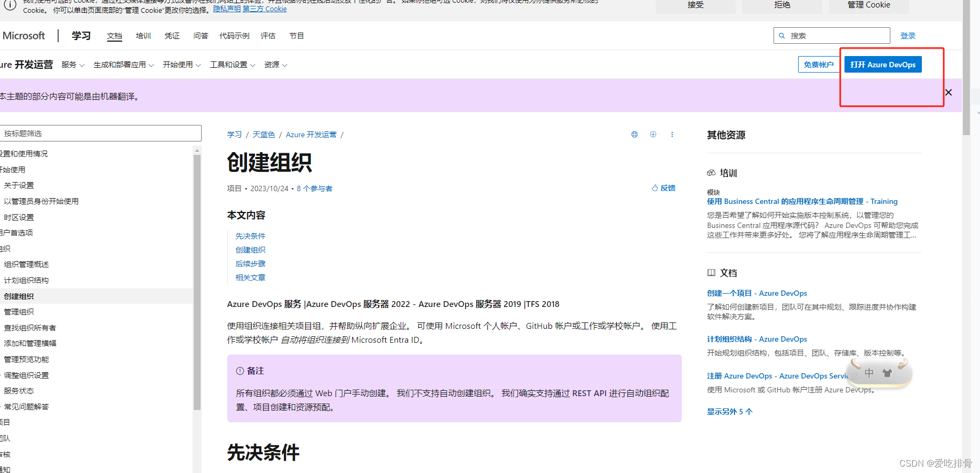Click the 反馈 thumbs-up feedback link

point(664,188)
